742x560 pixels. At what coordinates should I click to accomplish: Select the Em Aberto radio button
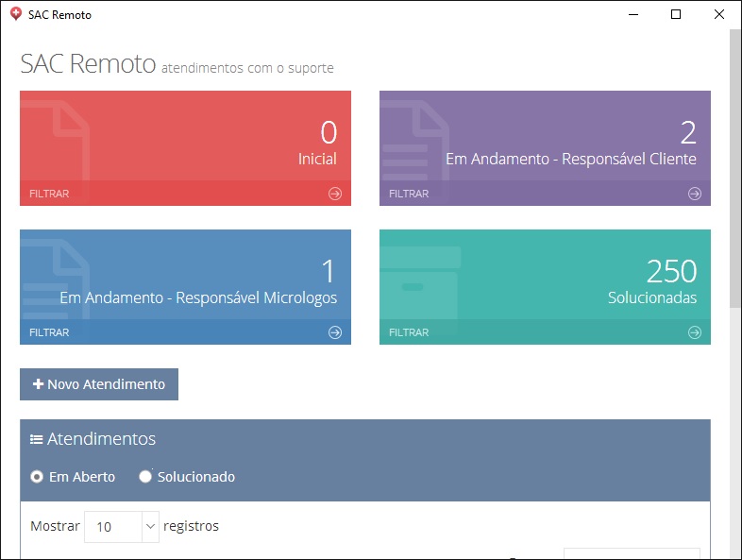tap(37, 477)
